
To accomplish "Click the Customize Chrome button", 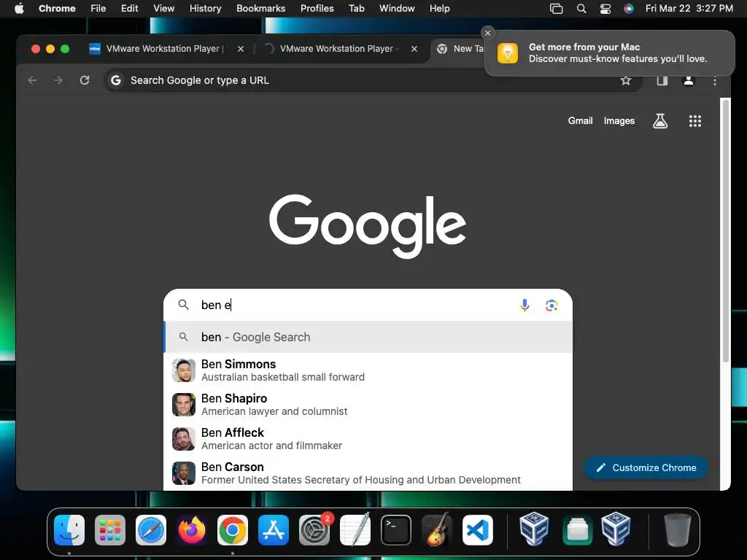I will coord(646,467).
